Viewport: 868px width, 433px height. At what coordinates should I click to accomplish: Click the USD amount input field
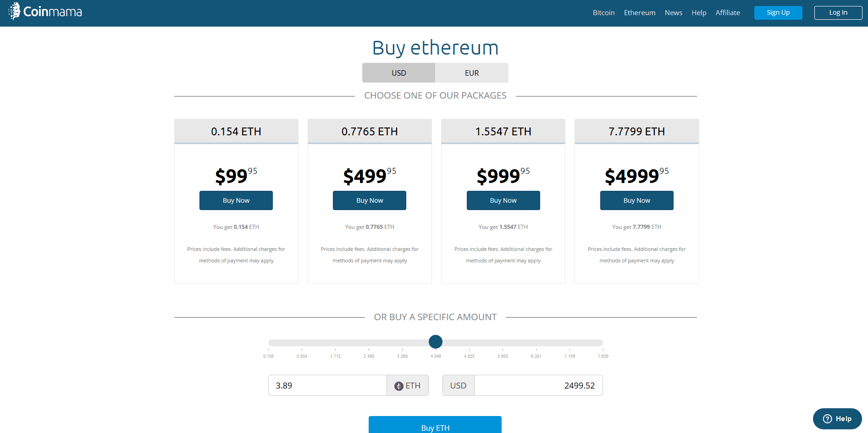(x=538, y=385)
